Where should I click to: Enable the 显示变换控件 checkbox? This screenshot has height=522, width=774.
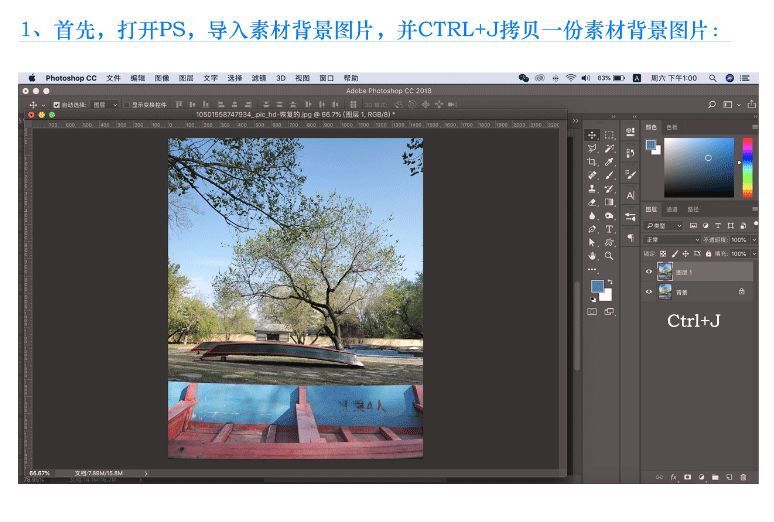[x=127, y=105]
